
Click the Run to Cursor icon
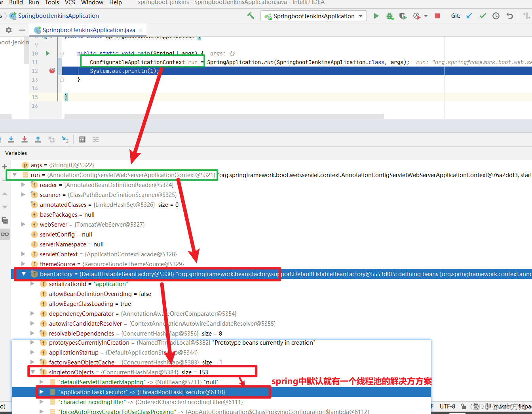(x=65, y=139)
